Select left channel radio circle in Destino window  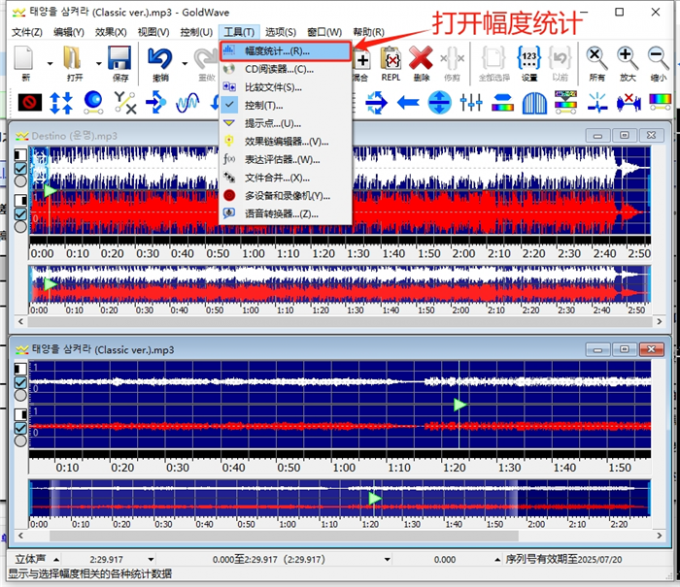pos(20,181)
